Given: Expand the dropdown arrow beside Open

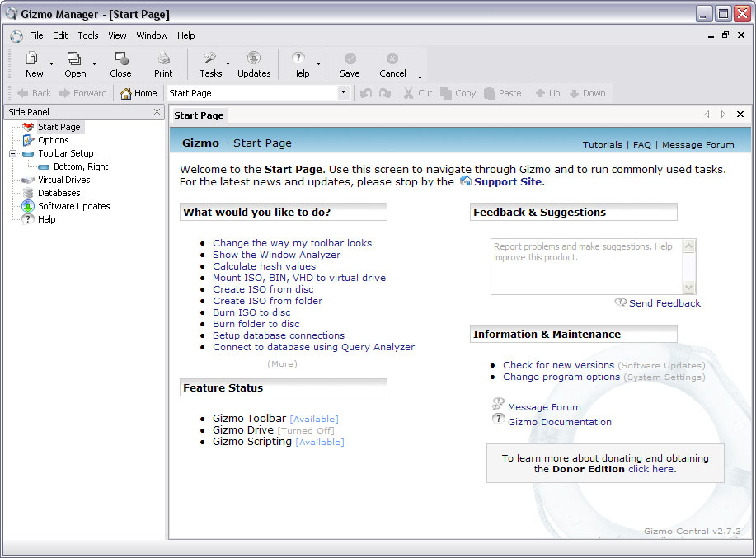Looking at the screenshot, I should coord(95,63).
